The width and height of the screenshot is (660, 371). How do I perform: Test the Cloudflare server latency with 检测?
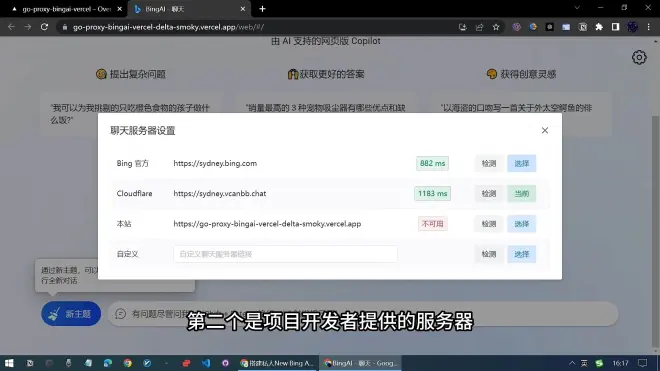click(489, 194)
